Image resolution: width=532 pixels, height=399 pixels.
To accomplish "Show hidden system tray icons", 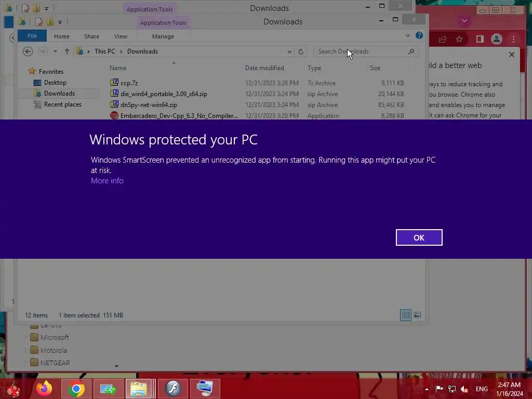I will point(427,389).
